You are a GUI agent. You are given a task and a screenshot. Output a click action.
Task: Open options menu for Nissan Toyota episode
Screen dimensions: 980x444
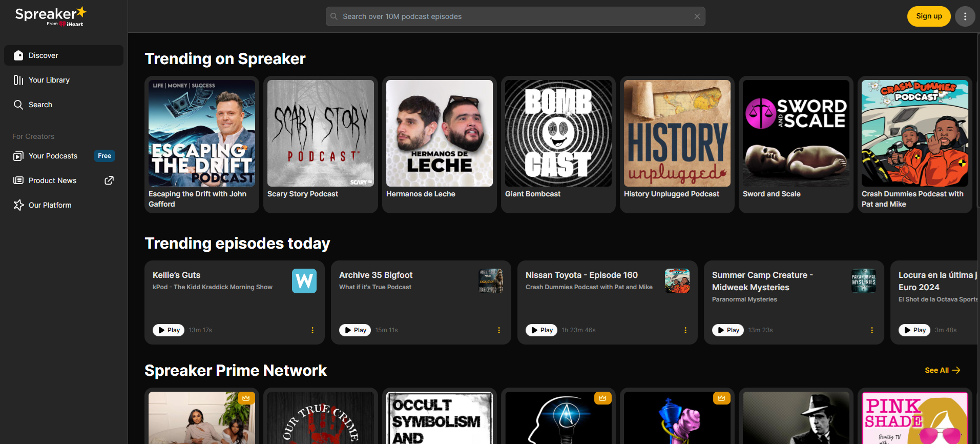click(x=685, y=330)
